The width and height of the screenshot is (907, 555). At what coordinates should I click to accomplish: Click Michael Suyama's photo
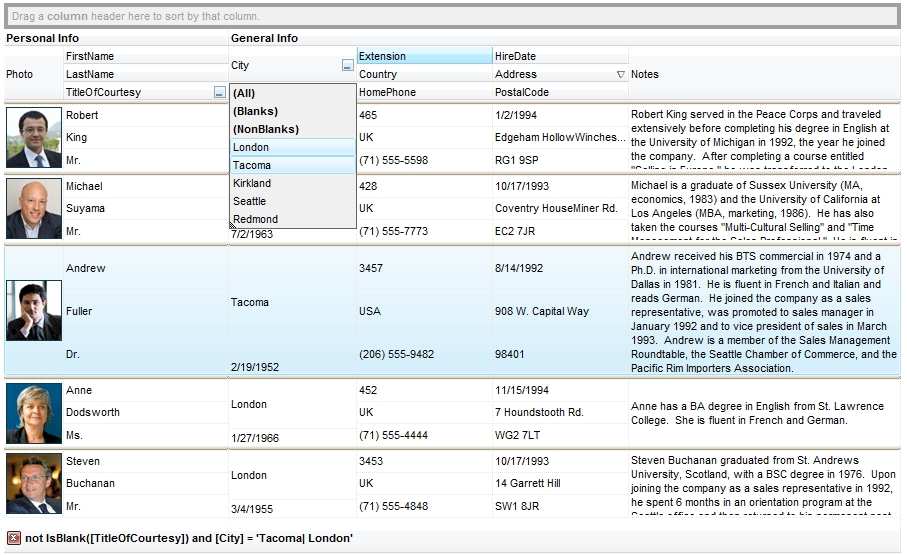tap(33, 209)
